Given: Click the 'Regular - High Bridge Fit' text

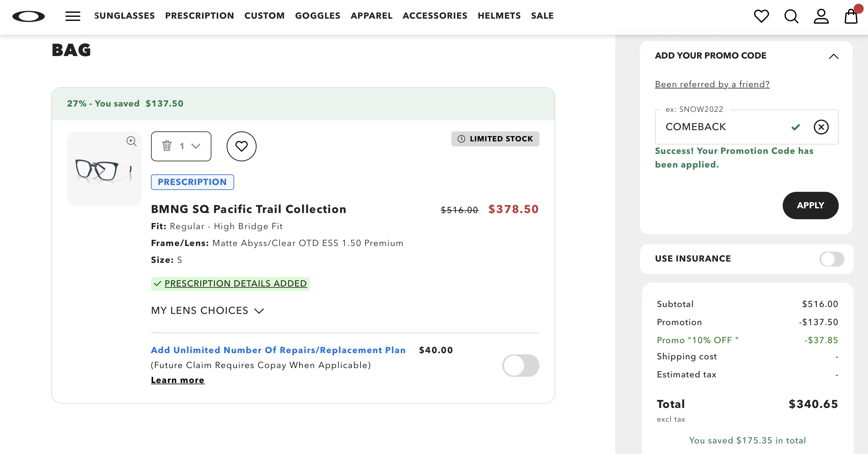Looking at the screenshot, I should pos(226,226).
